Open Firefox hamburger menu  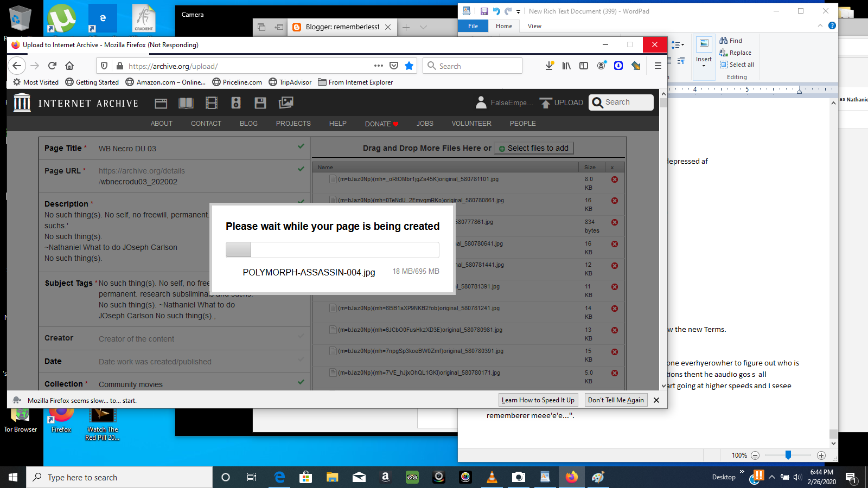(658, 66)
